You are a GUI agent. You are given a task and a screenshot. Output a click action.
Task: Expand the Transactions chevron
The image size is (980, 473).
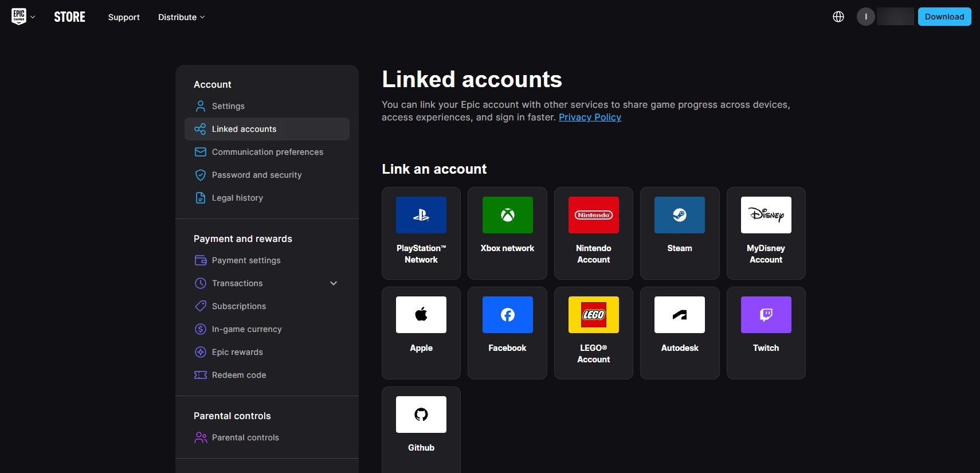[334, 283]
